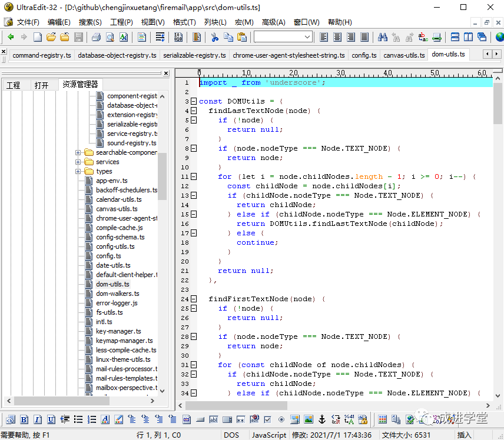The width and height of the screenshot is (504, 440).
Task: Collapse code fold at line 3
Action: (194, 101)
